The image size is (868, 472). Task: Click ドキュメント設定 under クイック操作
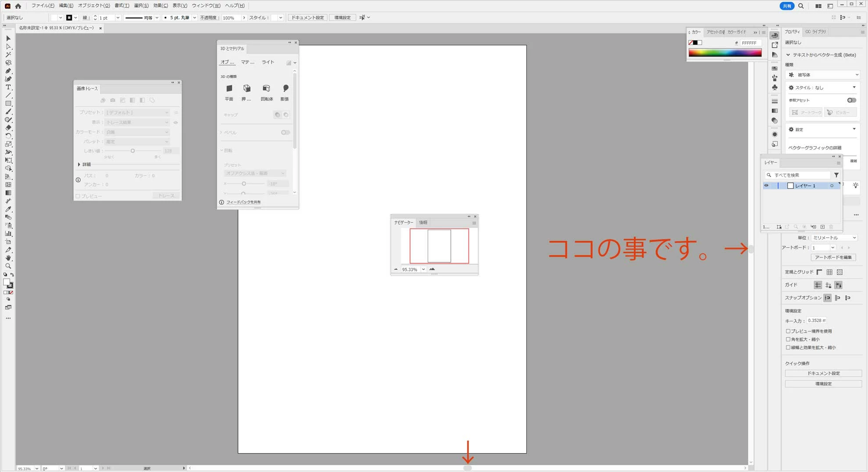(823, 373)
